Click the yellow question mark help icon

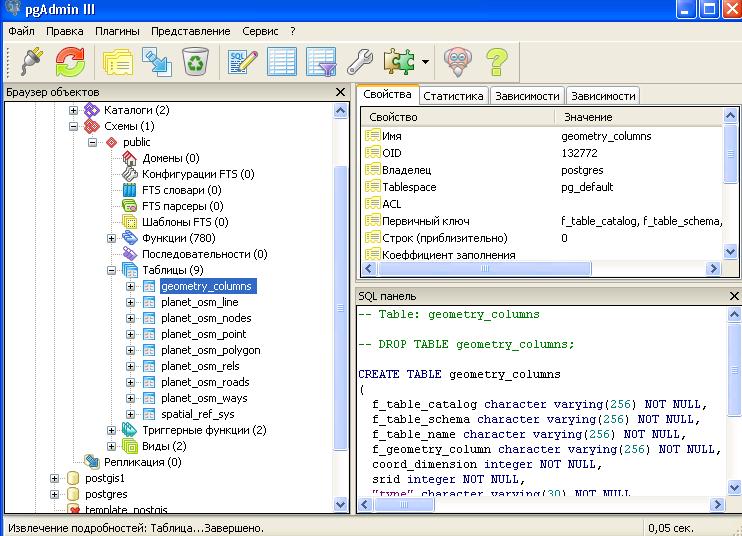pyautogui.click(x=497, y=62)
